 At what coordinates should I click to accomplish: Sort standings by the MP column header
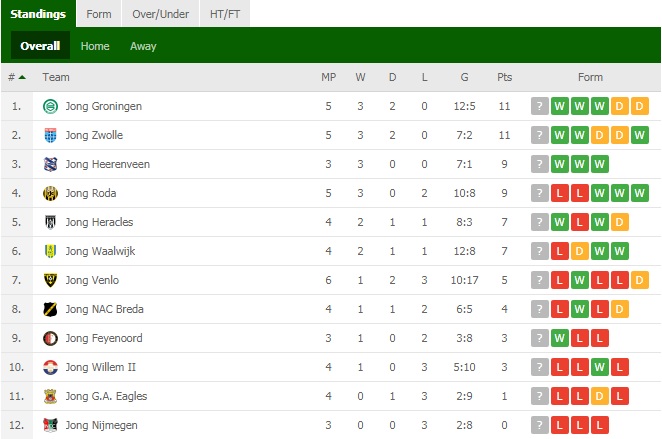(x=328, y=77)
